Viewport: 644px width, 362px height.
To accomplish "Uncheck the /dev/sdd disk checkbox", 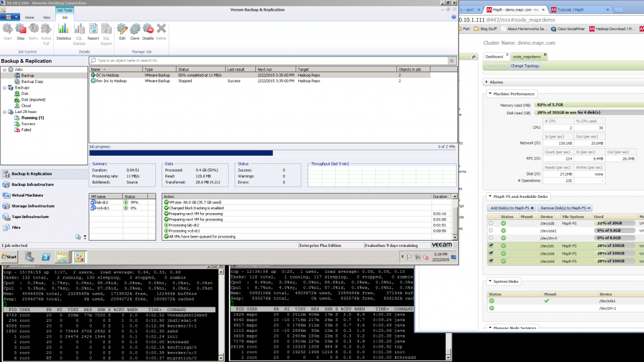I will point(491,261).
